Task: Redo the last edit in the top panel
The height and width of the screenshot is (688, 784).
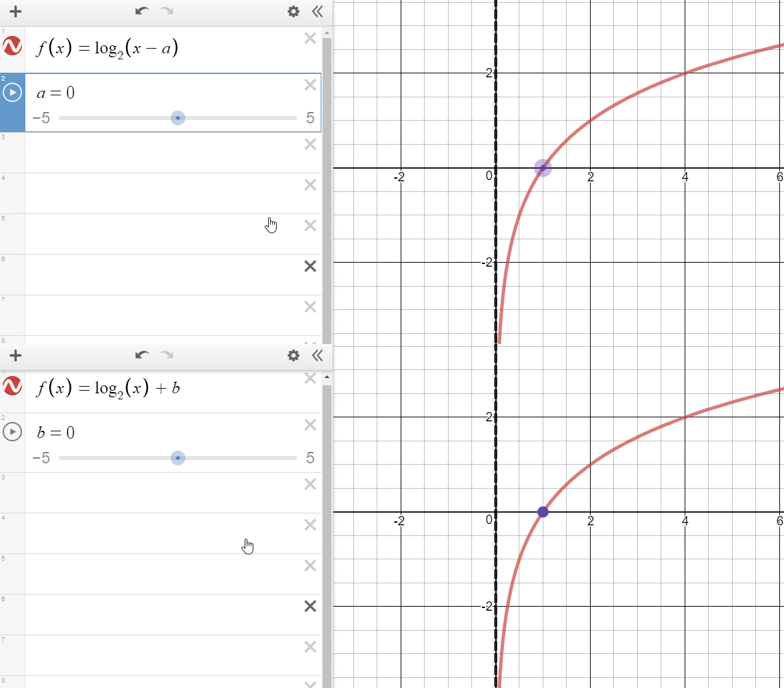Action: click(167, 11)
